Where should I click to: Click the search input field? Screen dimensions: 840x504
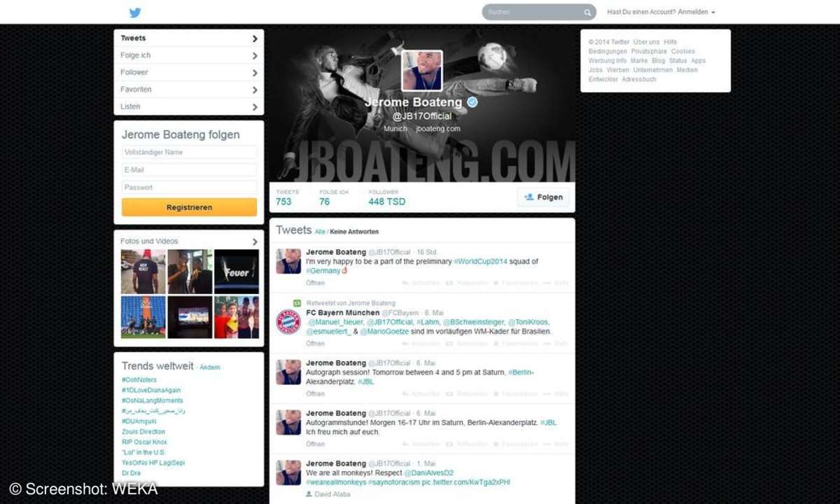(x=532, y=12)
